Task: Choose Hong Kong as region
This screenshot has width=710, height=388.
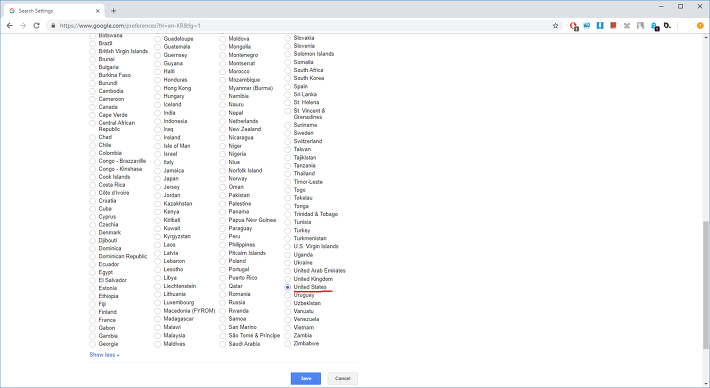Action: [x=158, y=88]
